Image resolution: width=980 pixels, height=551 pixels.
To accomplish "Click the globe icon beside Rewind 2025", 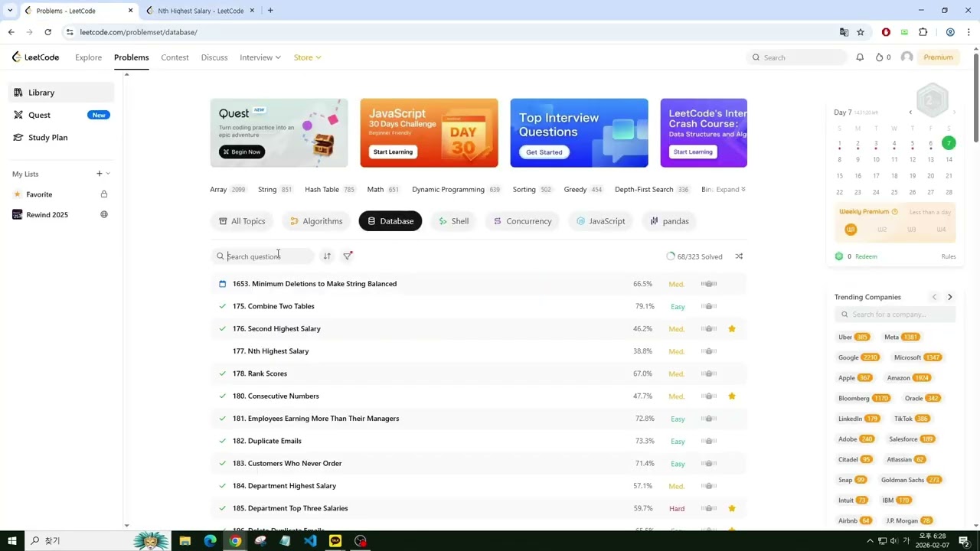I will click(x=104, y=214).
